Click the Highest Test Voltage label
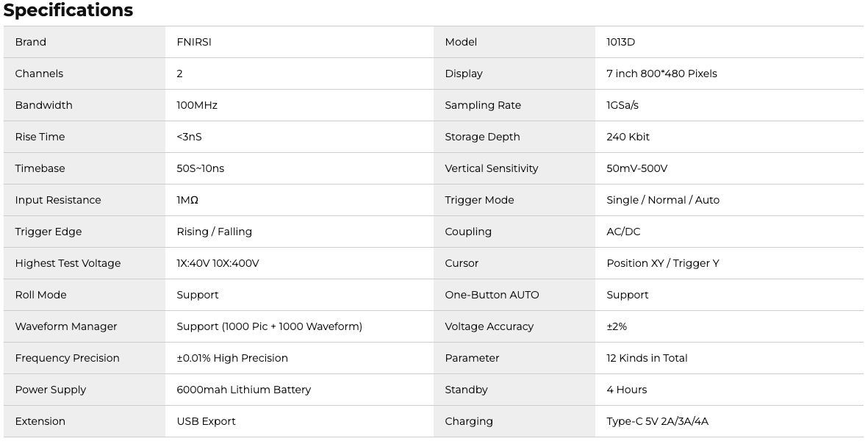Viewport: 868px width, 444px height. point(68,263)
